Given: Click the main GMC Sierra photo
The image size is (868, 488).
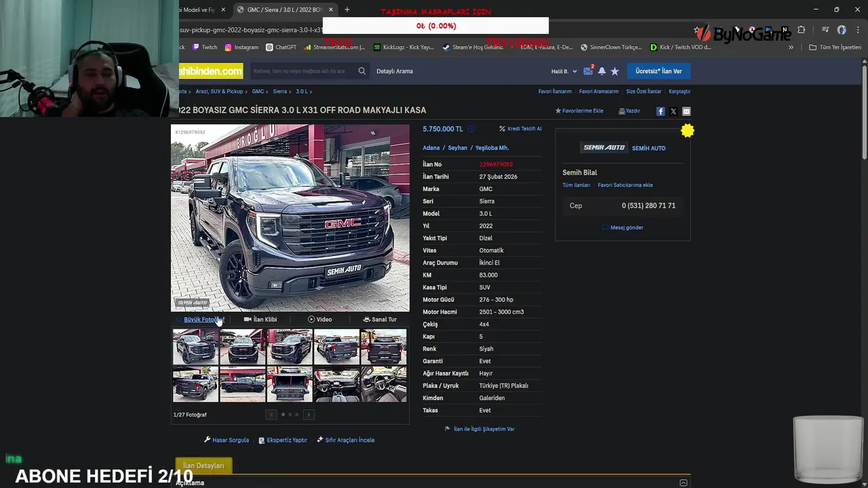Looking at the screenshot, I should [290, 218].
